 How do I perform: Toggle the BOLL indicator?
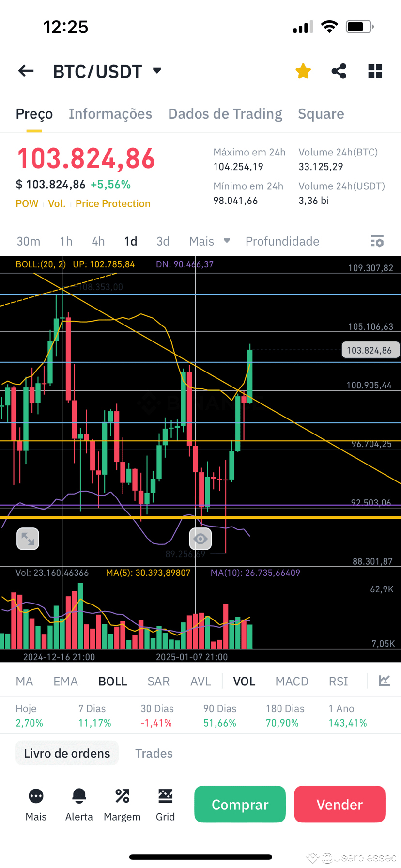[113, 682]
